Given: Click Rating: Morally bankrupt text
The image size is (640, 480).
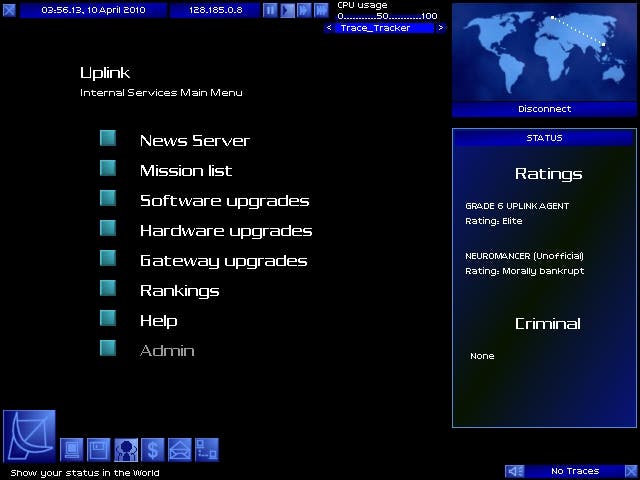Looking at the screenshot, I should tap(525, 271).
